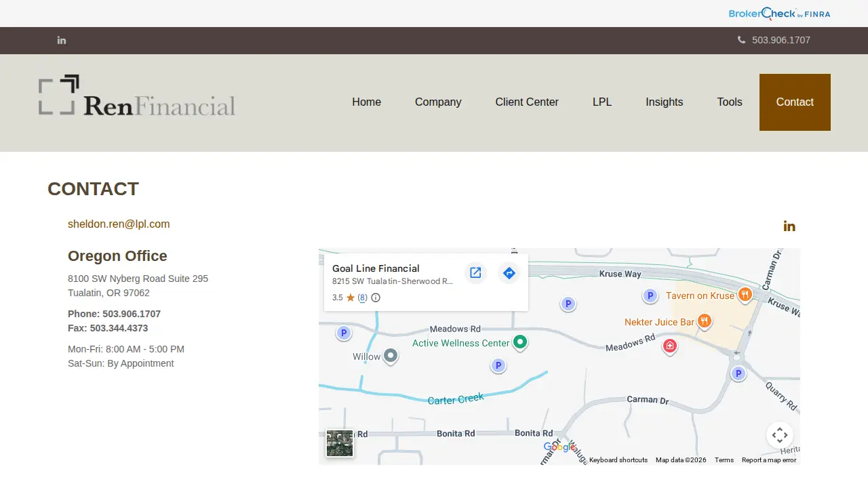Image resolution: width=868 pixels, height=488 pixels.
Task: Open the 8 reviews link
Action: coord(362,298)
